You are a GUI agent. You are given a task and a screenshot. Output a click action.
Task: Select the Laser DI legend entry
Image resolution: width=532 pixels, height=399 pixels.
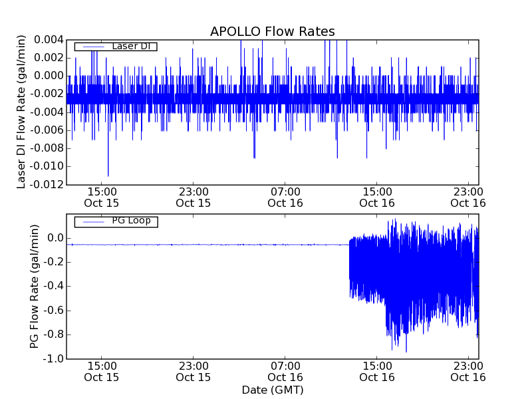coord(116,46)
